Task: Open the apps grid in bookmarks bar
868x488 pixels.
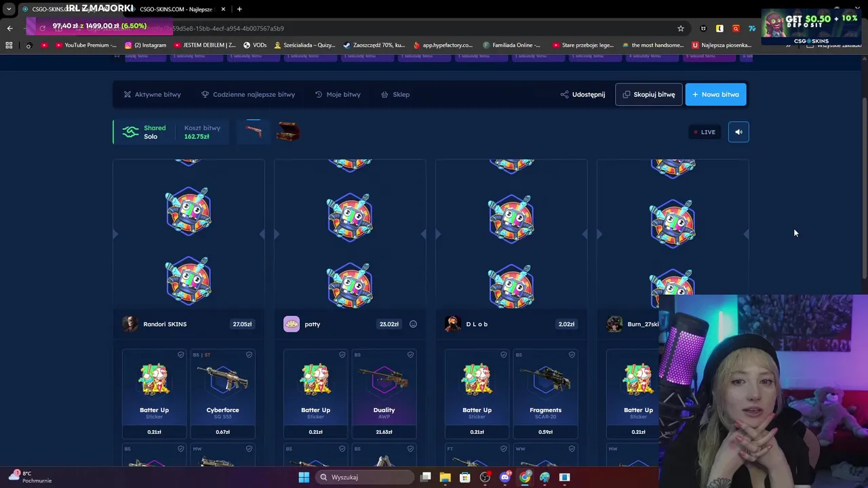Action: point(9,45)
